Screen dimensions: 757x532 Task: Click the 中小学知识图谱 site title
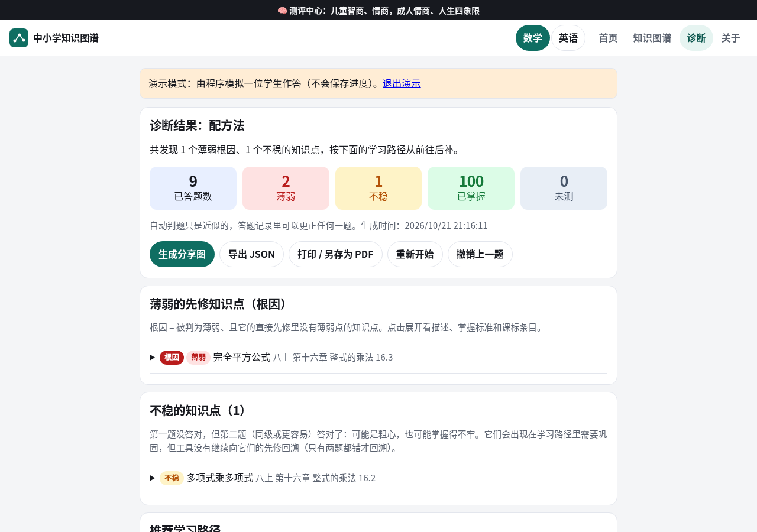[66, 38]
